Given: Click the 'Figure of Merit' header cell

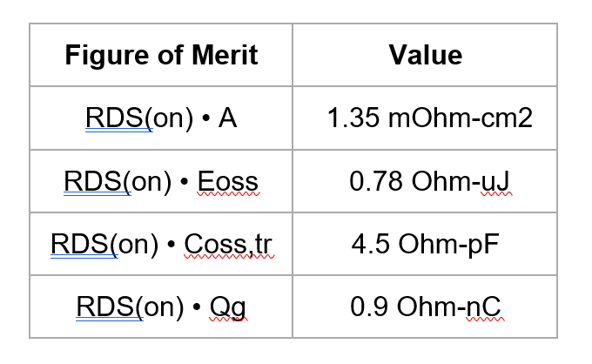Looking at the screenshot, I should click(161, 56).
